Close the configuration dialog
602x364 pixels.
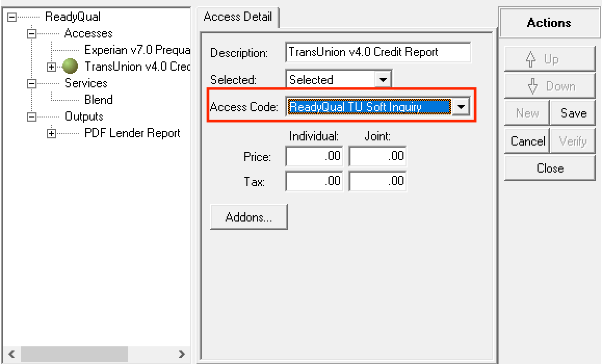[x=550, y=168]
